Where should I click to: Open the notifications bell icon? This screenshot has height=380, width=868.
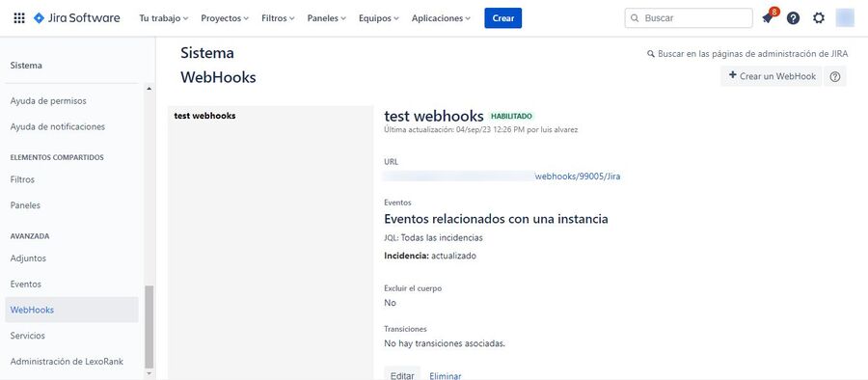pyautogui.click(x=768, y=17)
